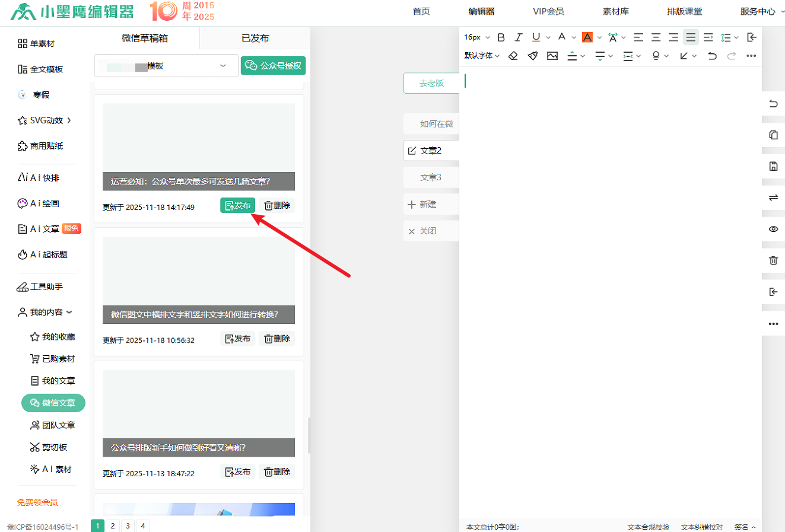The height and width of the screenshot is (532, 785).
Task: Expand letter spacing dropdown arrow
Action: point(624,37)
